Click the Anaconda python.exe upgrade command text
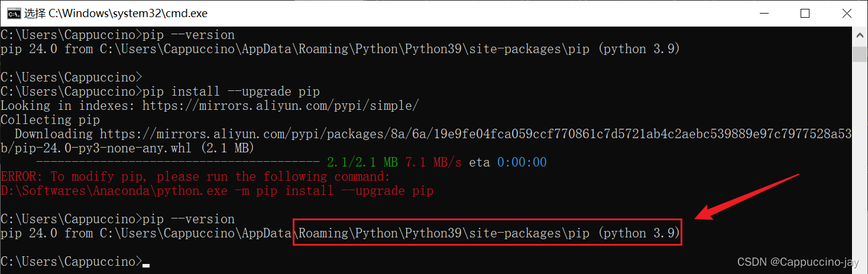The image size is (868, 274). click(217, 191)
